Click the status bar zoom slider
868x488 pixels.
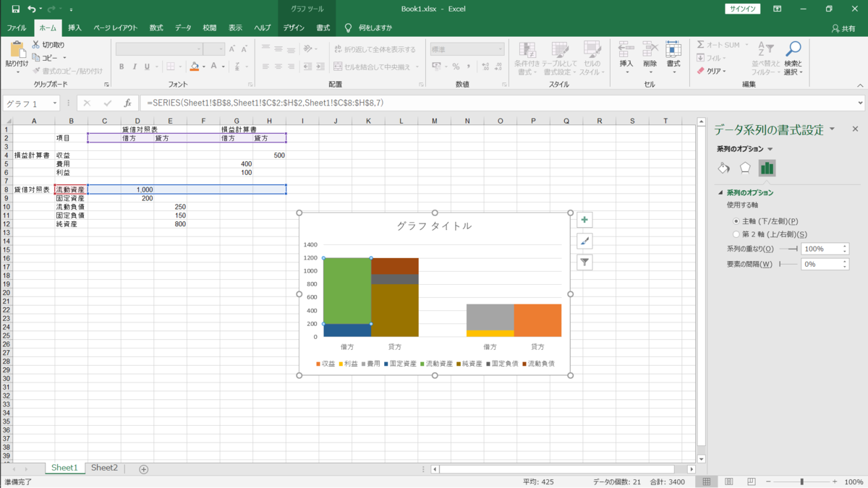click(801, 481)
